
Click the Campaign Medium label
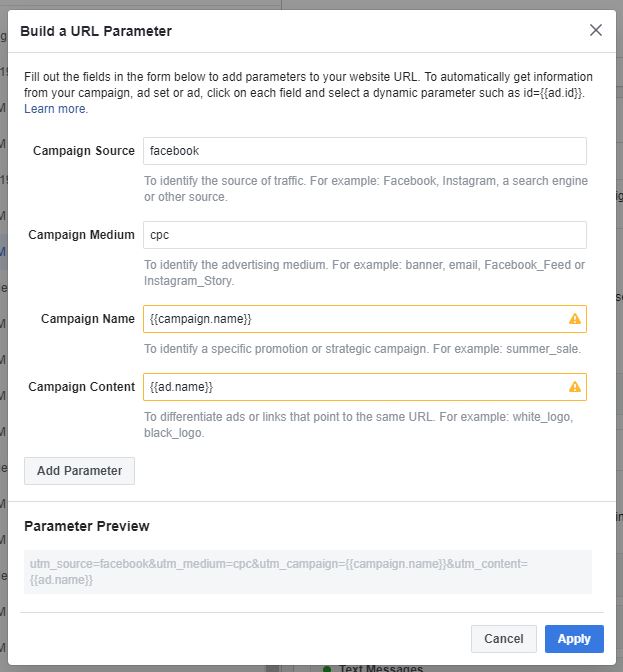81,235
